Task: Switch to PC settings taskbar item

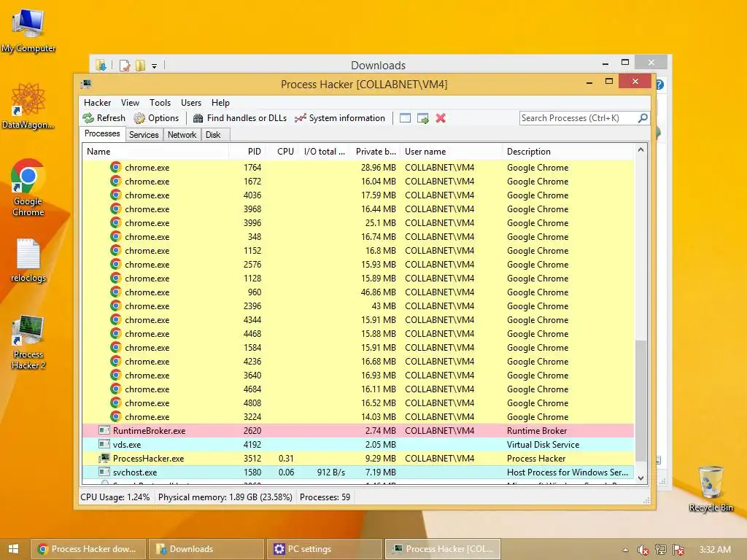Action: pyautogui.click(x=324, y=549)
